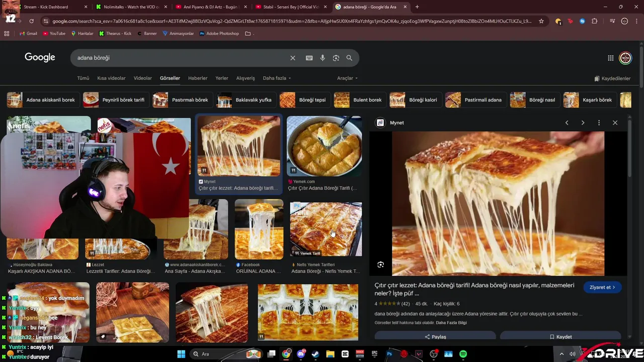Open Yemek.com Çıtır Çıtır Adana Böreği thumbnail
This screenshot has width=644, height=362.
[324, 146]
